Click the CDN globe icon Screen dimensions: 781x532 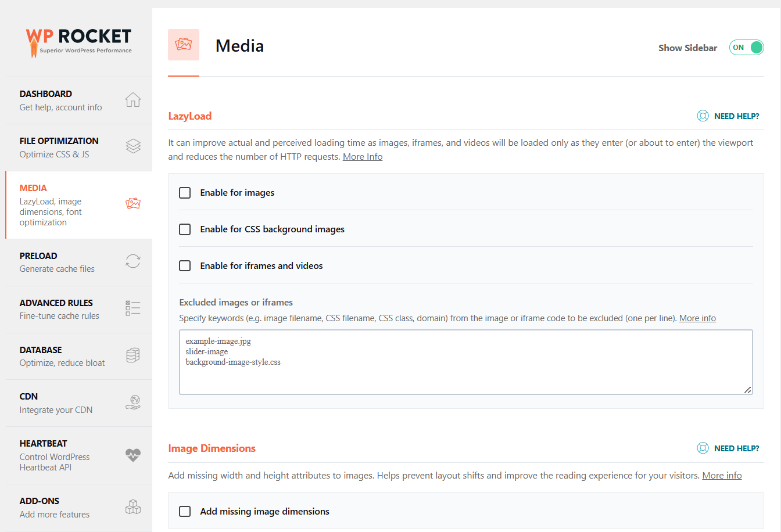(132, 402)
